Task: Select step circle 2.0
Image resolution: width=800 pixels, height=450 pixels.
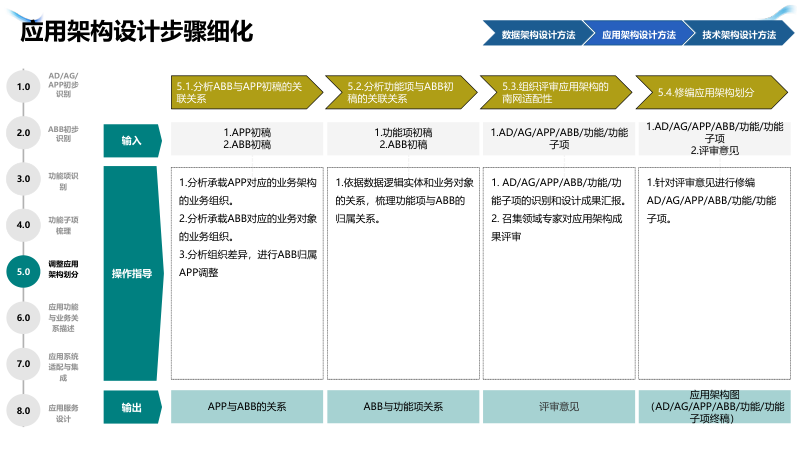Action: click(23, 133)
